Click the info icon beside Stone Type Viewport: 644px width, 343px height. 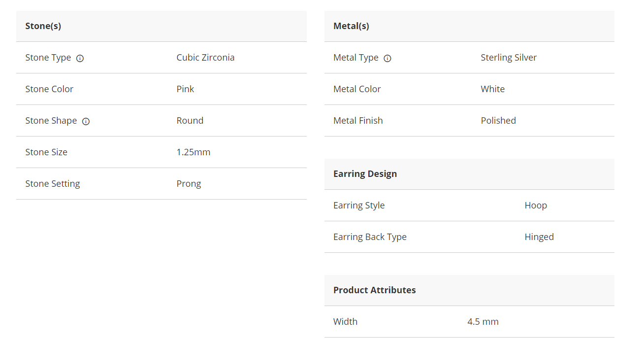point(80,58)
